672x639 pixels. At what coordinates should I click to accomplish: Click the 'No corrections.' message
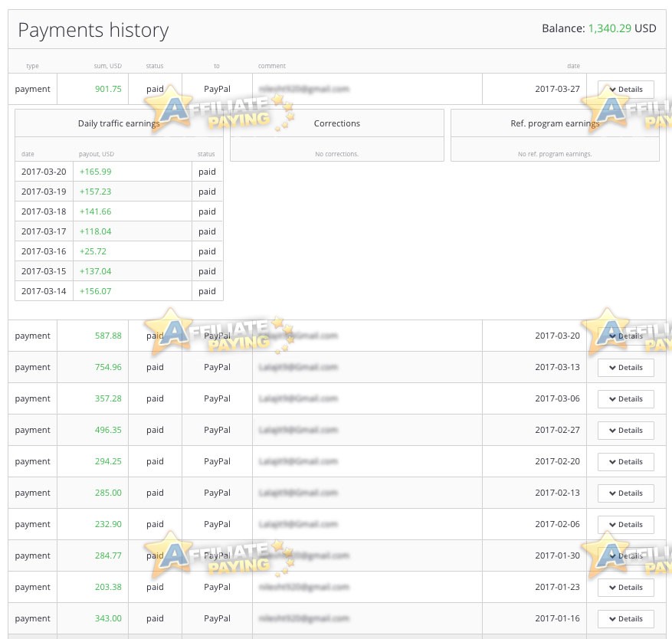pyautogui.click(x=337, y=154)
